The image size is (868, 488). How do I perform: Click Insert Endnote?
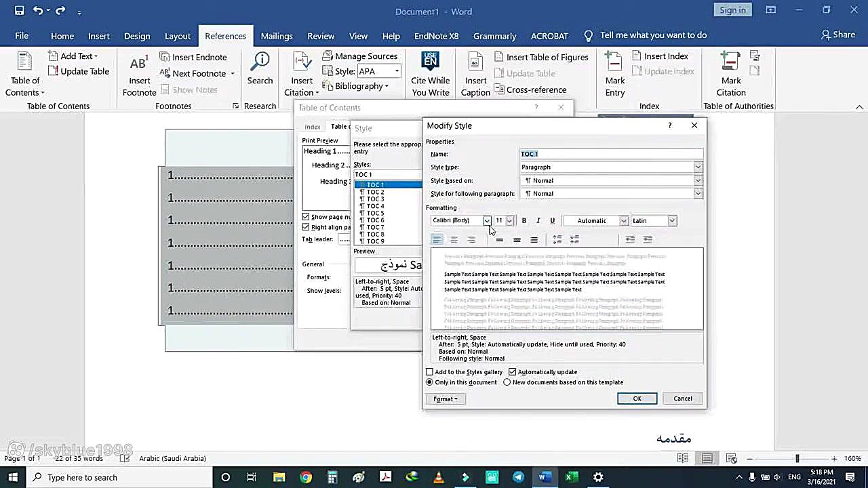pos(193,58)
